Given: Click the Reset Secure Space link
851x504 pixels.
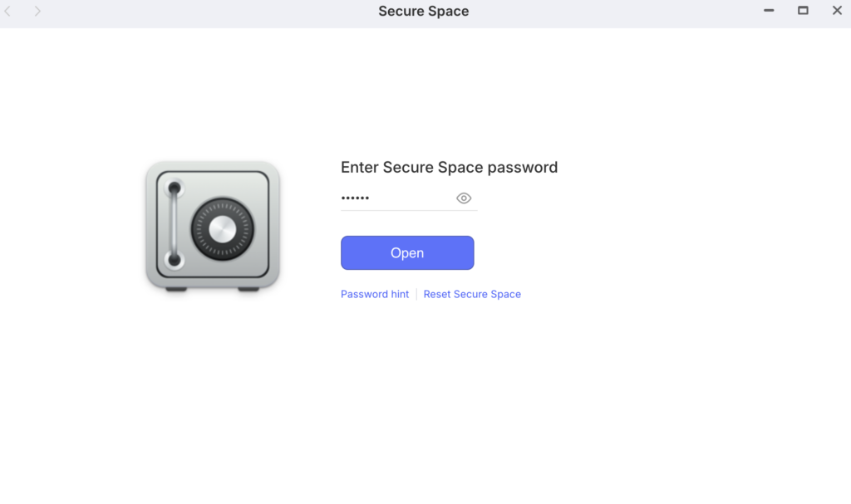Looking at the screenshot, I should tap(472, 294).
